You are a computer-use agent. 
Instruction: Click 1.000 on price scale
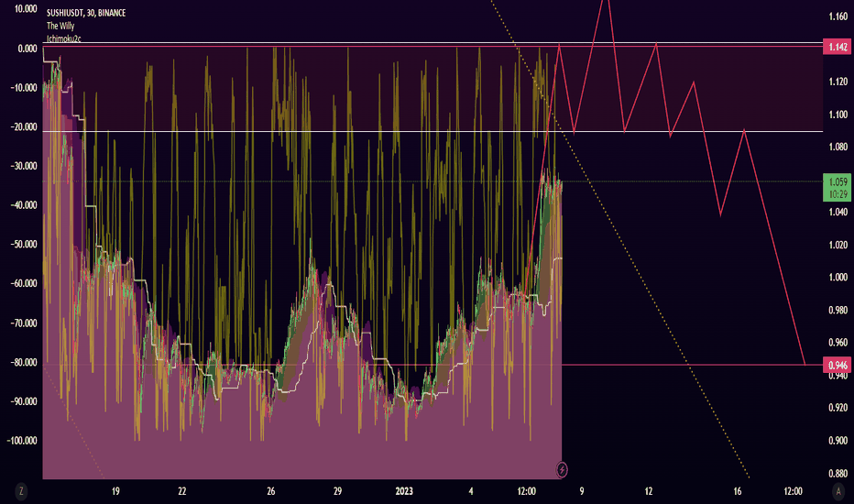(838, 278)
